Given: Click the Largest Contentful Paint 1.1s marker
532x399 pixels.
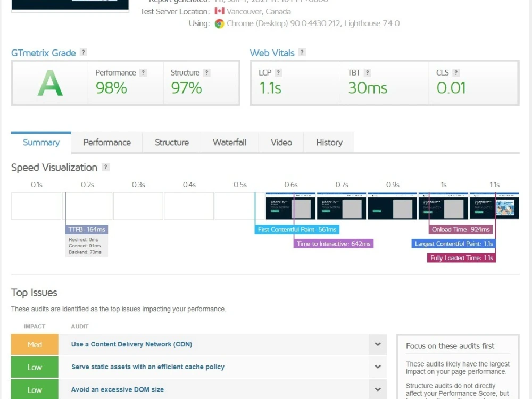Looking at the screenshot, I should [454, 244].
